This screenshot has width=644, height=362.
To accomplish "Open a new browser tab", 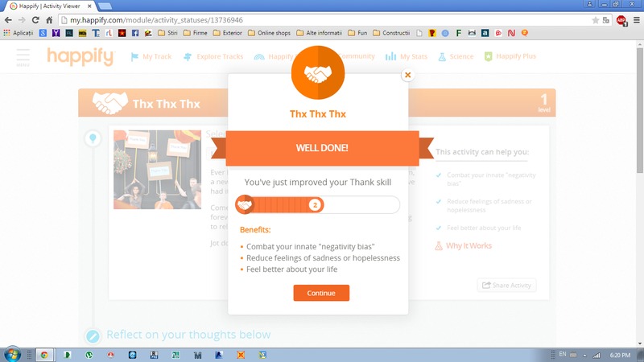I will tap(105, 6).
